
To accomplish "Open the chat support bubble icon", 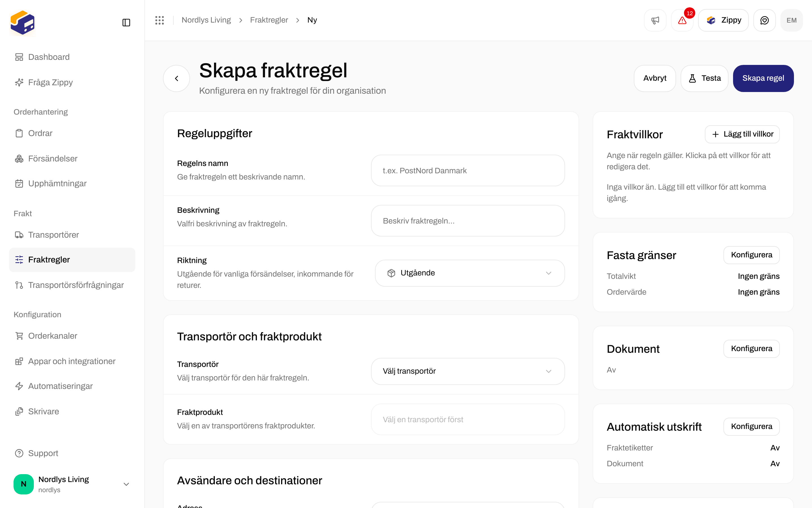I will click(764, 20).
